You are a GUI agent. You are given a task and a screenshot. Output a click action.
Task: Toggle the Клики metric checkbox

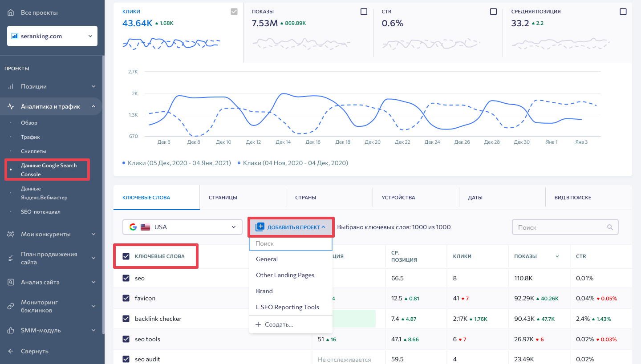pos(234,12)
